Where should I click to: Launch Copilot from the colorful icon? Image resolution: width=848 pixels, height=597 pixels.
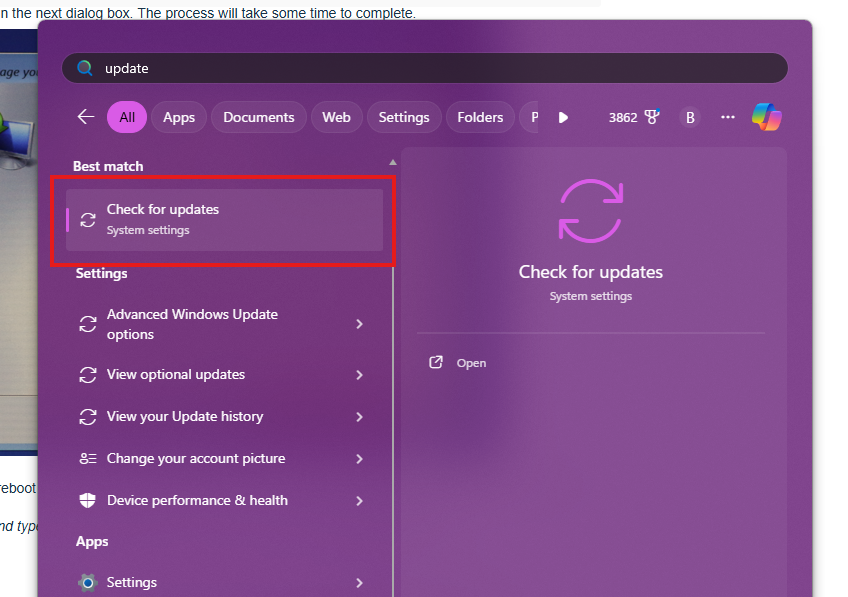767,117
